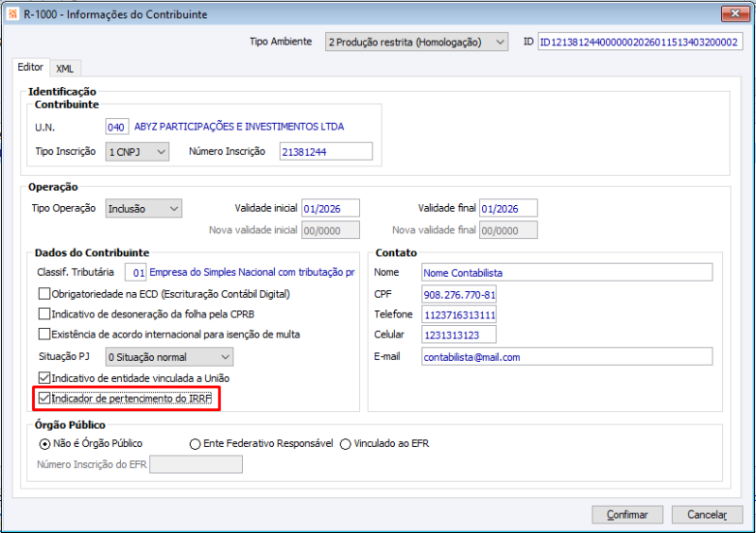Click the Validade inicial field
This screenshot has height=533, width=756.
[331, 208]
